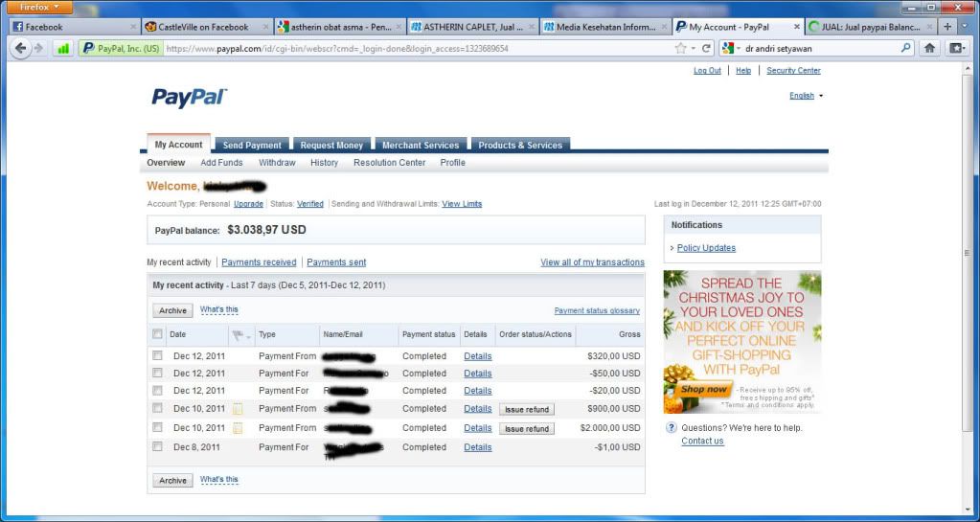Issue refund for the $2.000,00 payment
The width and height of the screenshot is (980, 522).
click(x=526, y=429)
